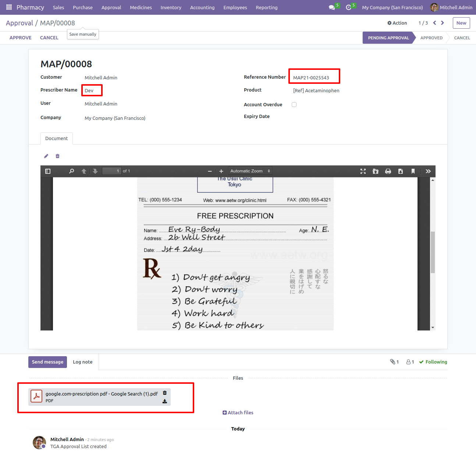Viewport: 476px width, 472px height.
Task: Click the Prescriber Name field
Action: 92,91
